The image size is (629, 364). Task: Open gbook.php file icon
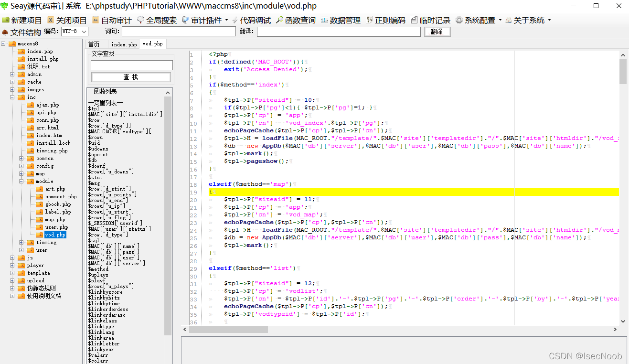point(40,204)
